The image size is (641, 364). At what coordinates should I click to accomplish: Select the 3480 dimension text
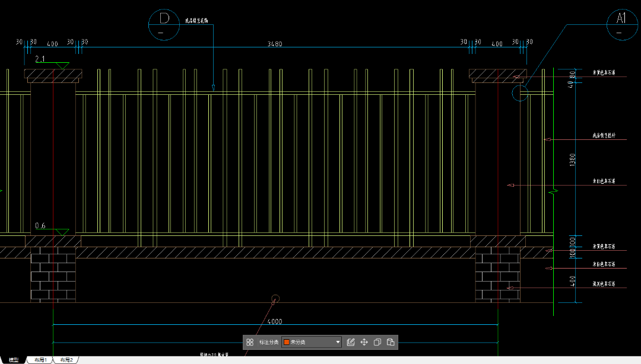point(275,44)
